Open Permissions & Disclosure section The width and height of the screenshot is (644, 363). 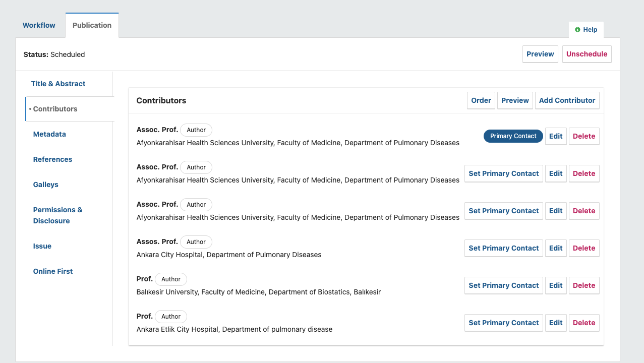57,215
